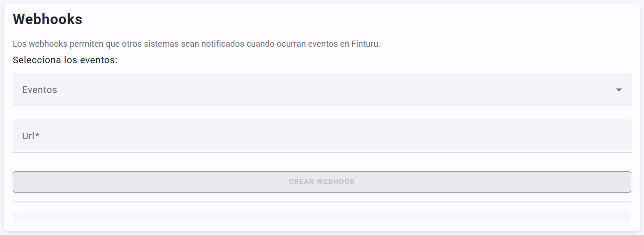Screen dimensions: 644x235
Task: Click the required asterisk beside Url
Action: point(37,136)
